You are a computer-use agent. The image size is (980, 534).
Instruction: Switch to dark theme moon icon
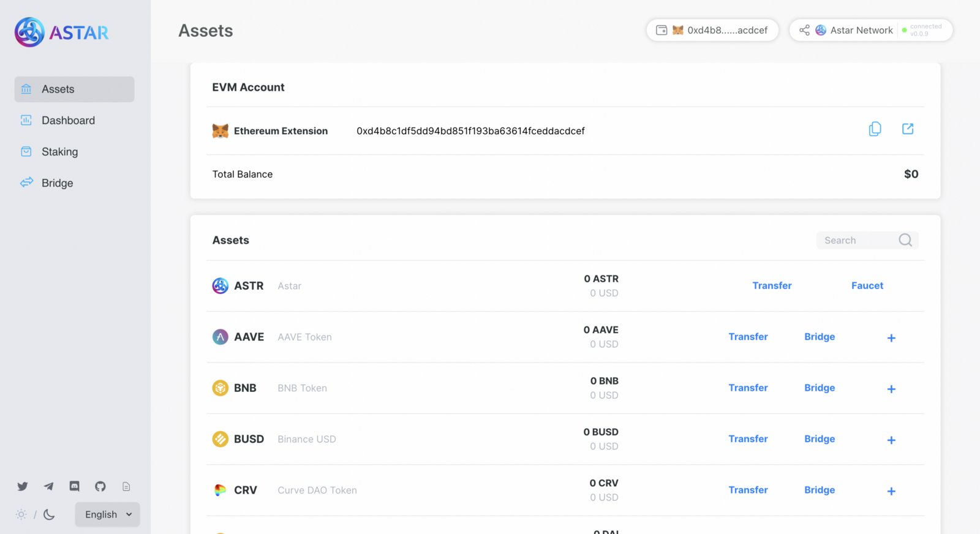click(49, 514)
